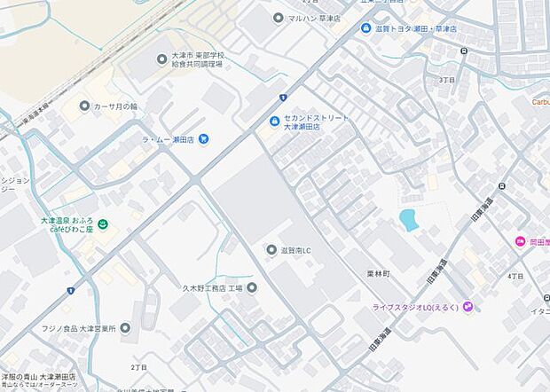Open the フジノ食品 大津営業所 pin
Viewport: 550px width, 392px height.
125,328
